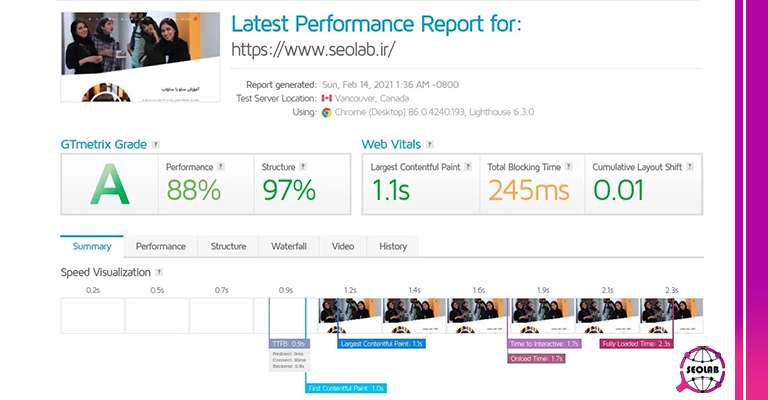Open the site screenshot thumbnail

tap(141, 57)
